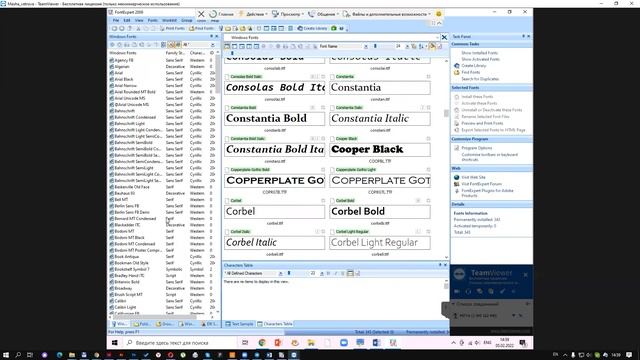
Task: Click the Visit FontExpert Forum icon
Action: (x=457, y=184)
